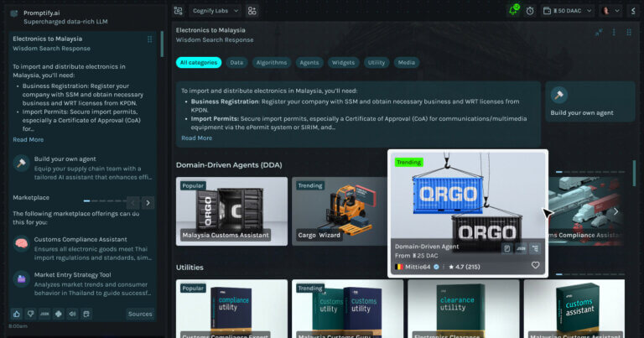Viewport: 644px width, 338px height.
Task: Select the Algorithms category filter
Action: [x=272, y=62]
